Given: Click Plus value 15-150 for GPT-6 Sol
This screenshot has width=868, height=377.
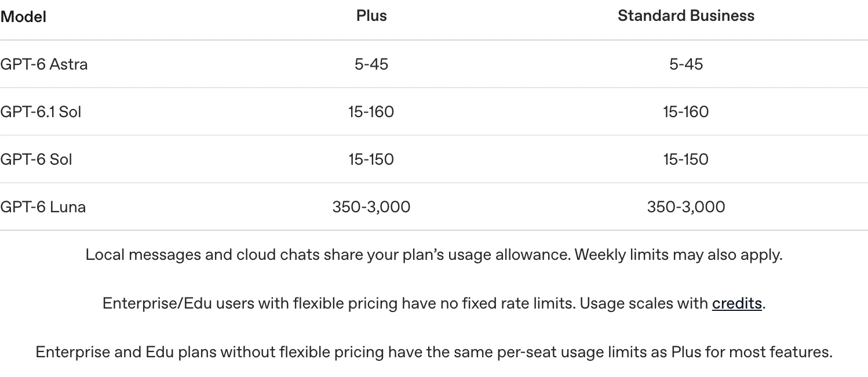Looking at the screenshot, I should [371, 159].
